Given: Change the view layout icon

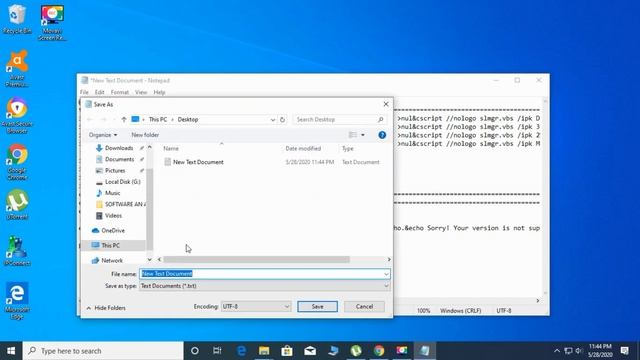Looking at the screenshot, I should tap(353, 135).
